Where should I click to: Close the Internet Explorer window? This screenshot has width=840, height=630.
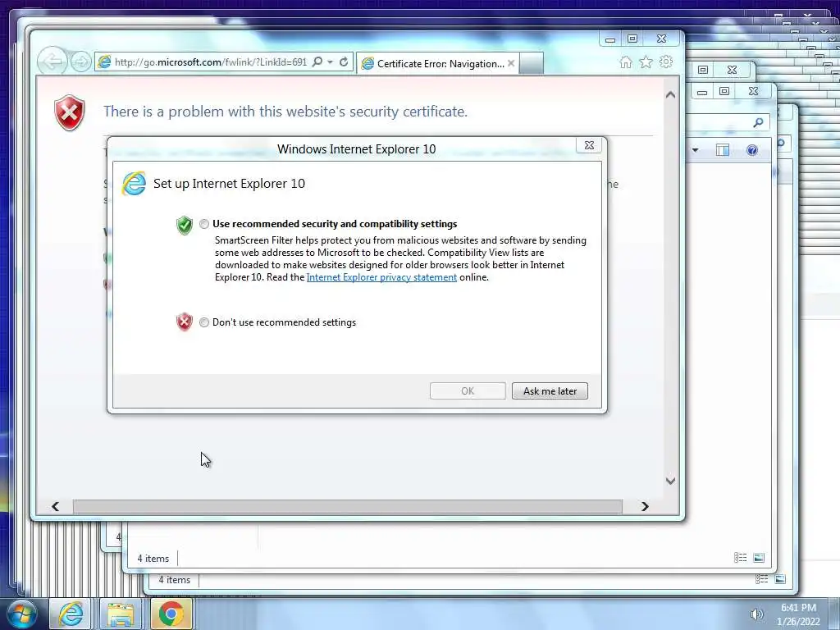pos(662,39)
